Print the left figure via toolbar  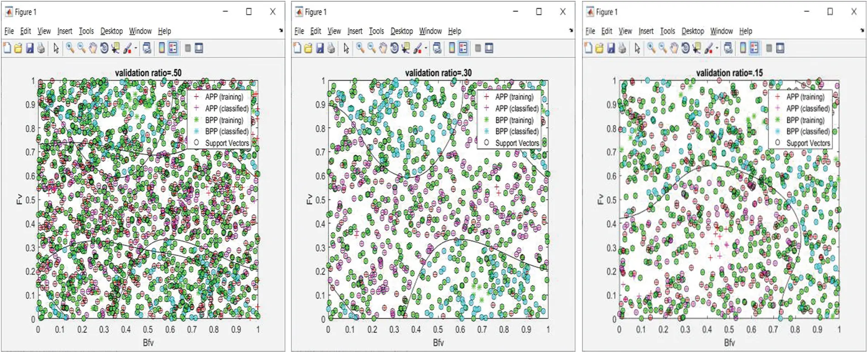coord(41,48)
